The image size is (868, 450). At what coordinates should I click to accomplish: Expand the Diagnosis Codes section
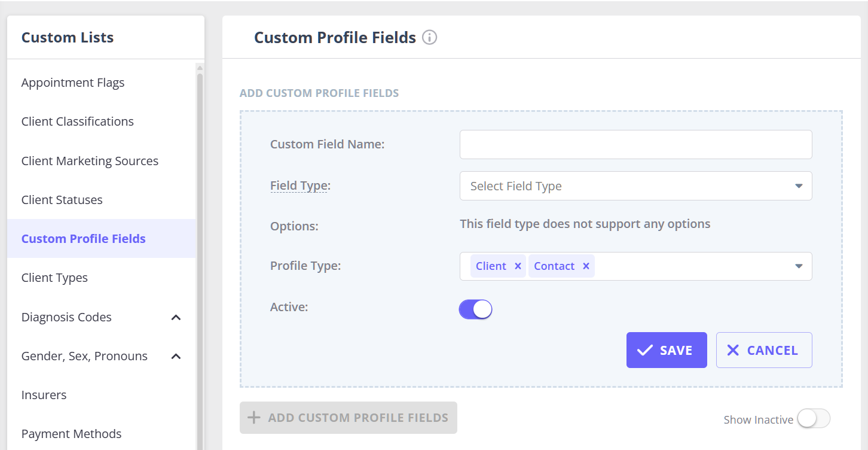176,317
